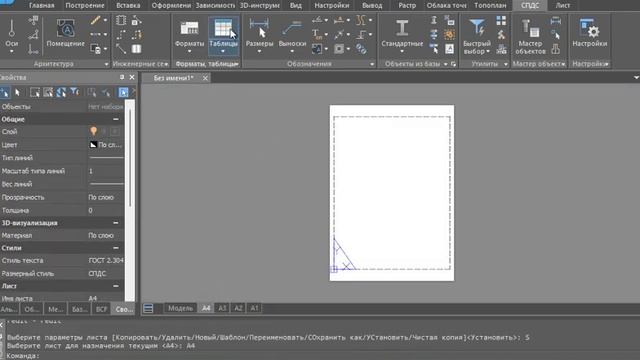
Task: Switch to the Построение tab
Action: [x=84, y=5]
